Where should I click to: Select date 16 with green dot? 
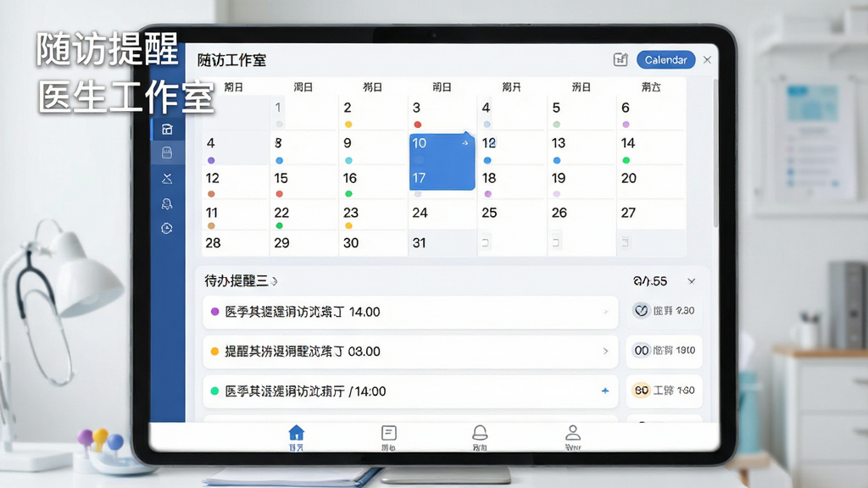[373, 184]
